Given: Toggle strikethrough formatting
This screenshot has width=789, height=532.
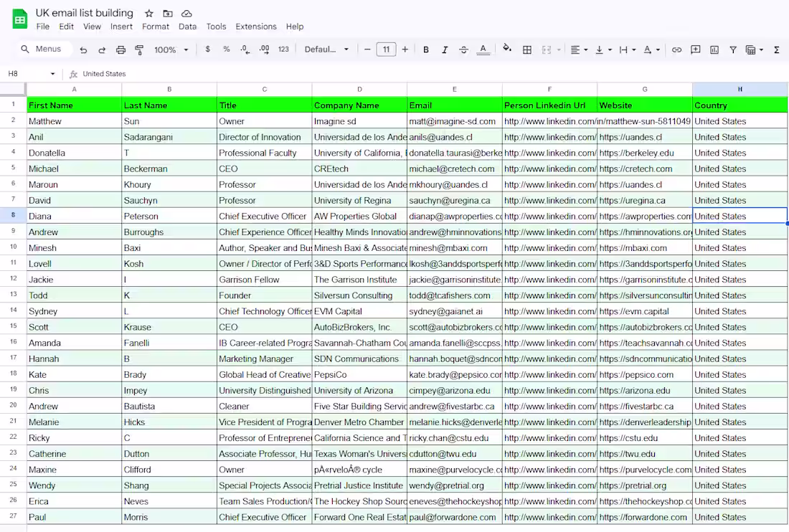Looking at the screenshot, I should (x=464, y=49).
